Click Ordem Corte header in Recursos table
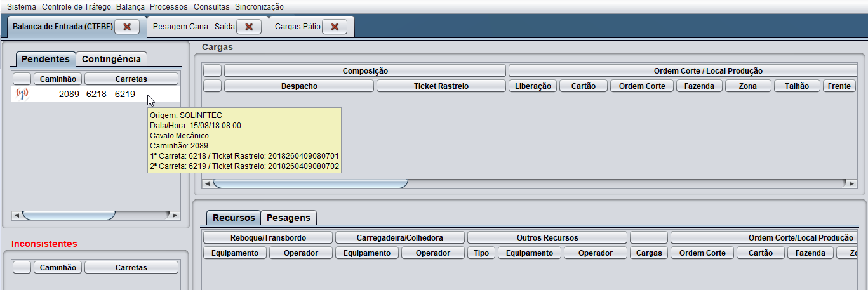Viewport: 868px width, 290px height. point(702,253)
